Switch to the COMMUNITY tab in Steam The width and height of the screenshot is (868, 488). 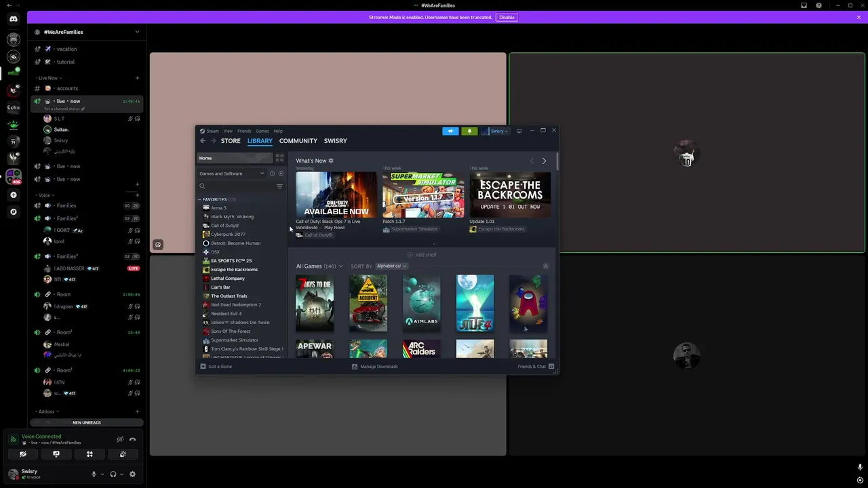[x=298, y=141]
